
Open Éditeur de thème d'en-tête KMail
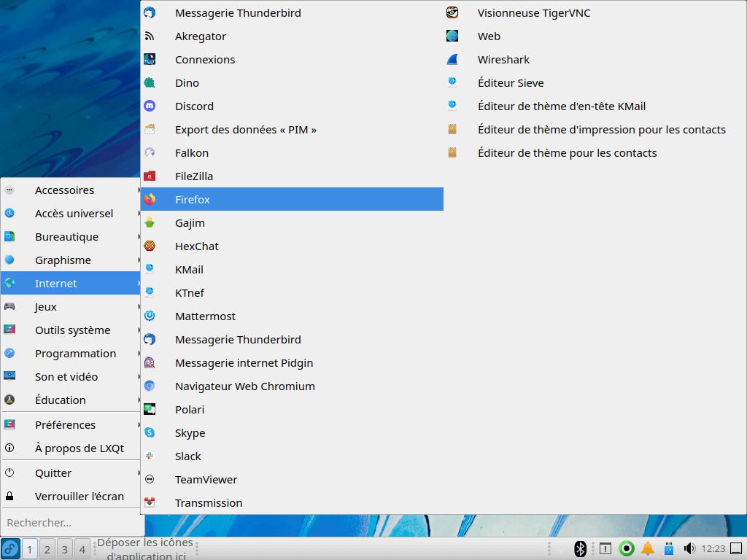coord(595,106)
